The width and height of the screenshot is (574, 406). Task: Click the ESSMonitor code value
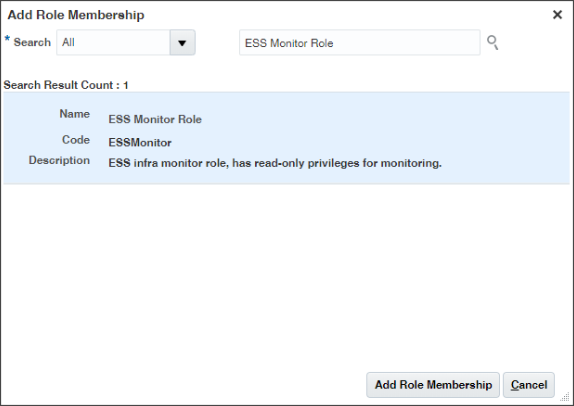[x=140, y=142]
